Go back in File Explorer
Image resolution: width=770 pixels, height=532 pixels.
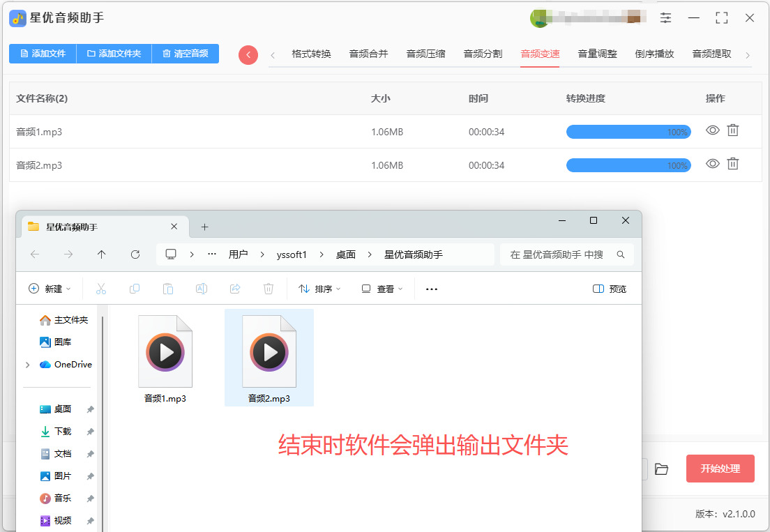coord(35,254)
